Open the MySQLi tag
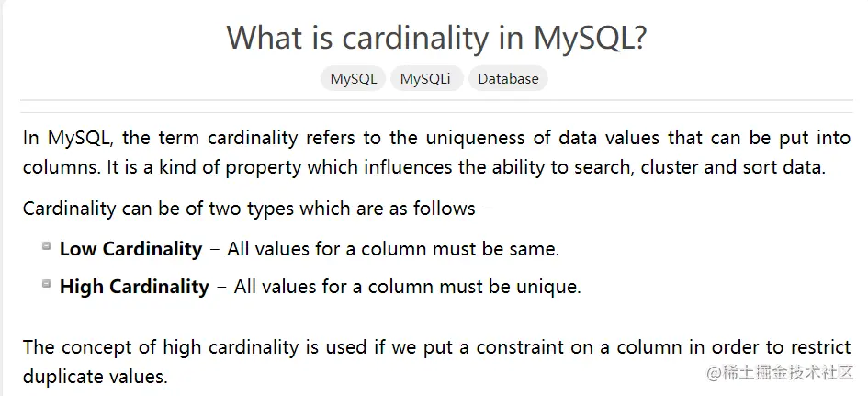Viewport: 868px width, 396px height. pos(425,79)
